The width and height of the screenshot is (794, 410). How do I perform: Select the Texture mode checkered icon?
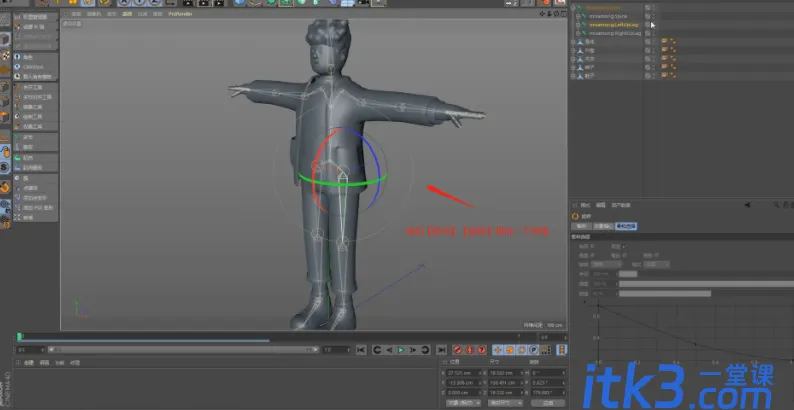point(5,55)
